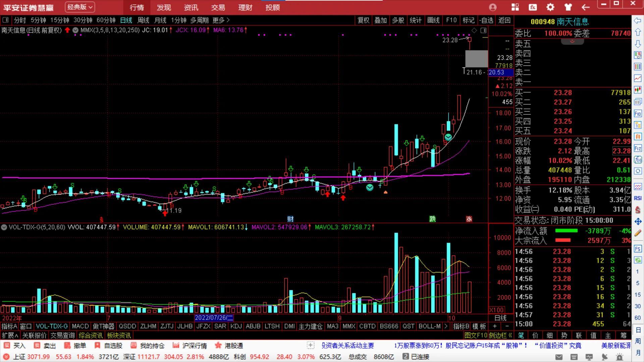Viewport: 644px width, 362px height.
Task: Select the KDJ indicator tab
Action: click(236, 326)
